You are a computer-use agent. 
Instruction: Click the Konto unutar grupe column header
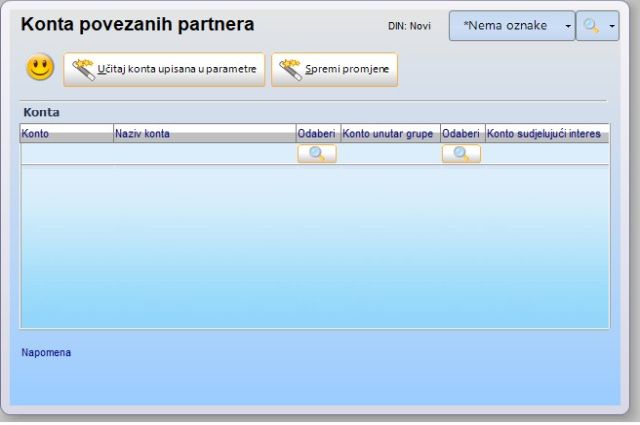pos(390,134)
